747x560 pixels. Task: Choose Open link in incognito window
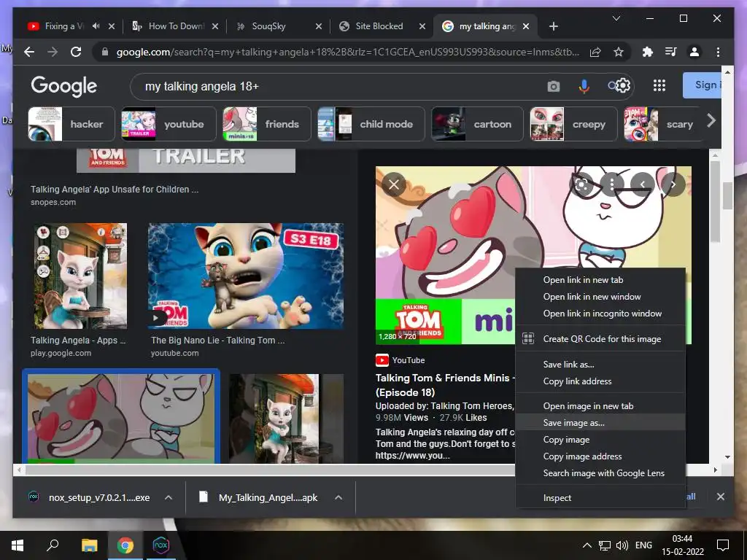(600, 314)
